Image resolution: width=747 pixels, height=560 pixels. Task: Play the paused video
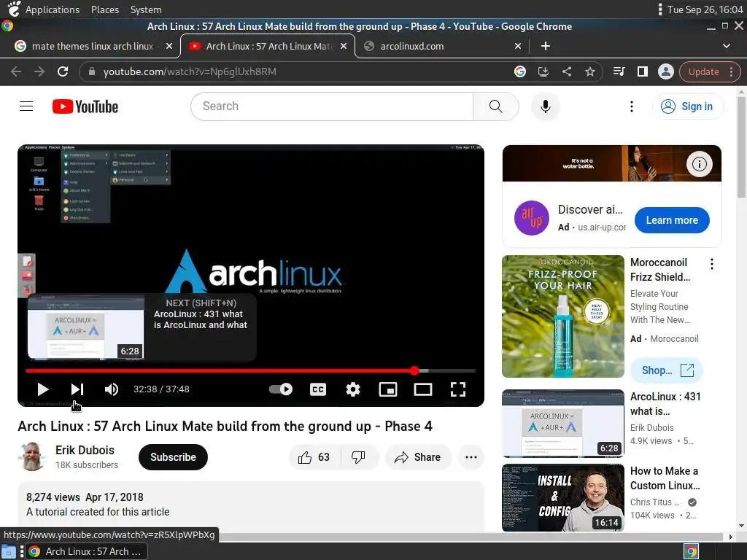pyautogui.click(x=43, y=389)
